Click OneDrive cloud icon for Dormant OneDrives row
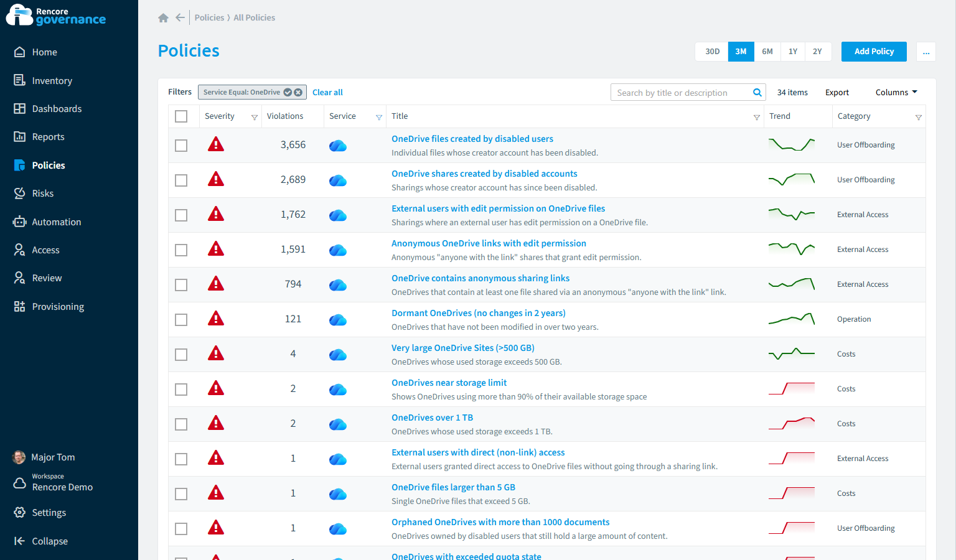 coord(338,320)
